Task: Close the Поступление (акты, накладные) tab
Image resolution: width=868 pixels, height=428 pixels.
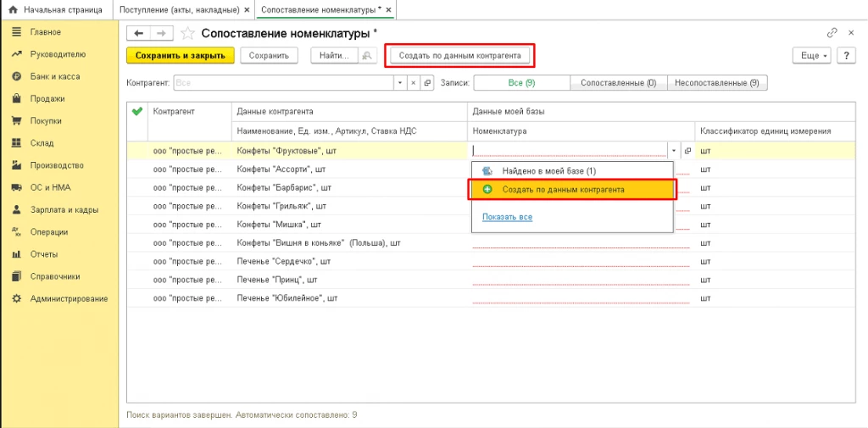Action: [x=247, y=10]
